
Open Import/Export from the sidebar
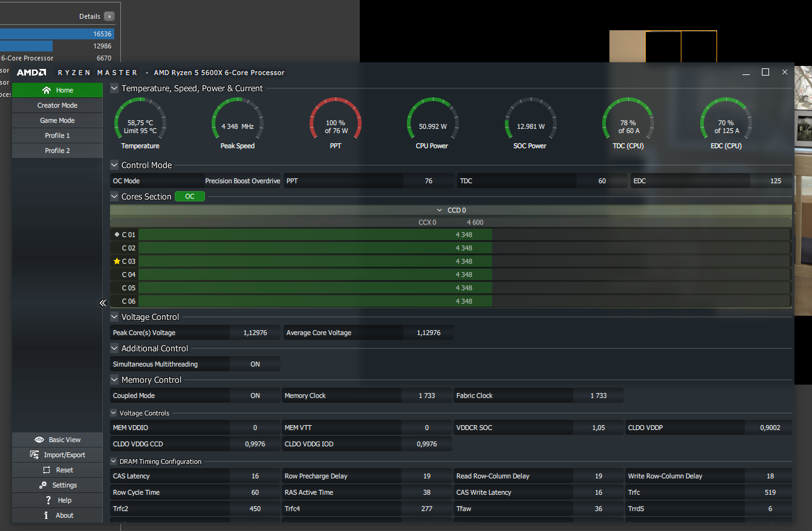(x=57, y=455)
